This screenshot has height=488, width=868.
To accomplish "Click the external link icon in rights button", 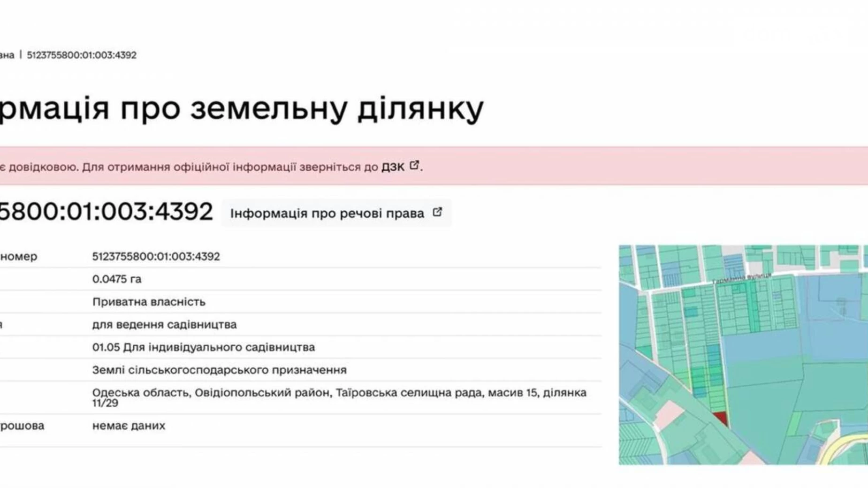I will tap(437, 212).
